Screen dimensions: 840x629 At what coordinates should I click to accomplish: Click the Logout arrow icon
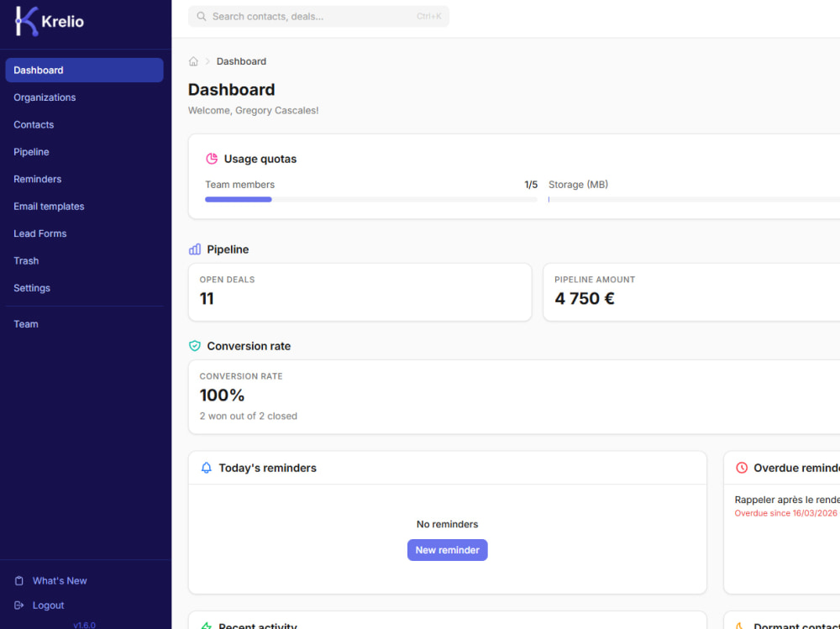pos(18,605)
